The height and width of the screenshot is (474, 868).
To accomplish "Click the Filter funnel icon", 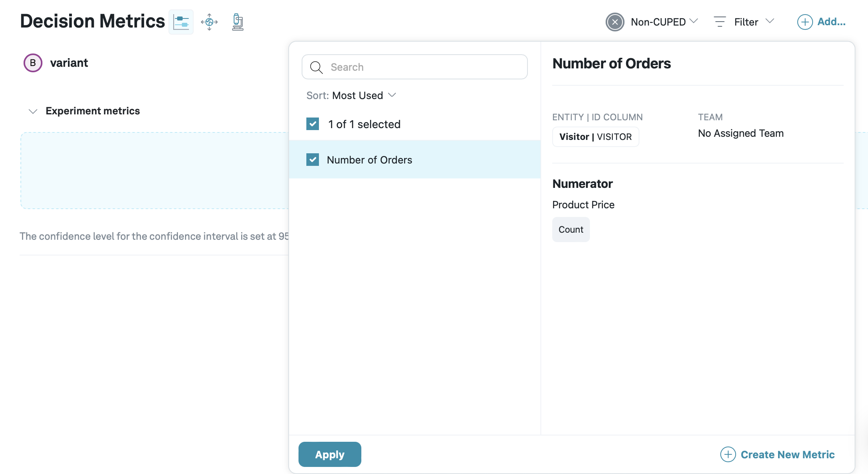I will click(x=720, y=22).
